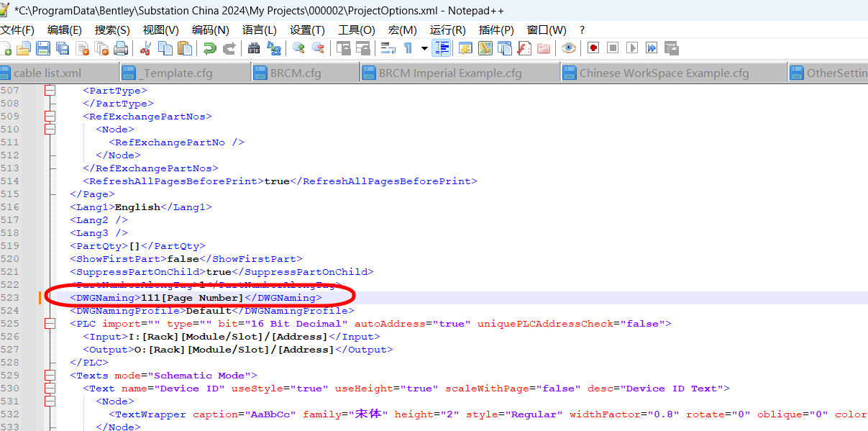
Task: Collapse the Node fold on line 531
Action: coord(50,401)
